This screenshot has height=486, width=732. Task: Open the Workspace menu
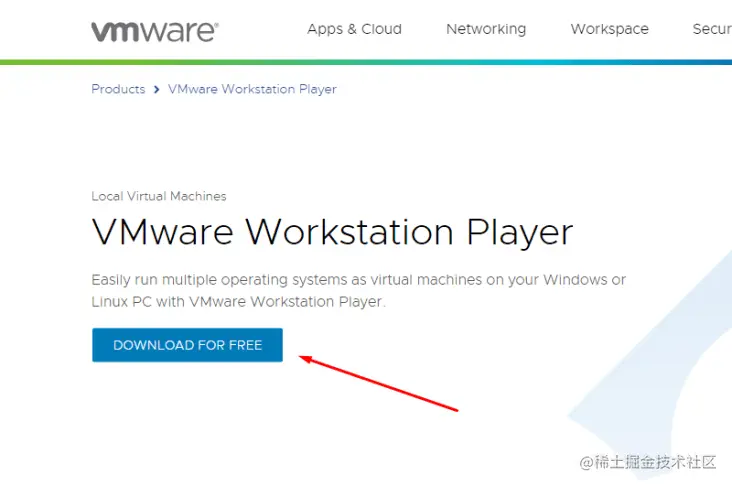[609, 29]
